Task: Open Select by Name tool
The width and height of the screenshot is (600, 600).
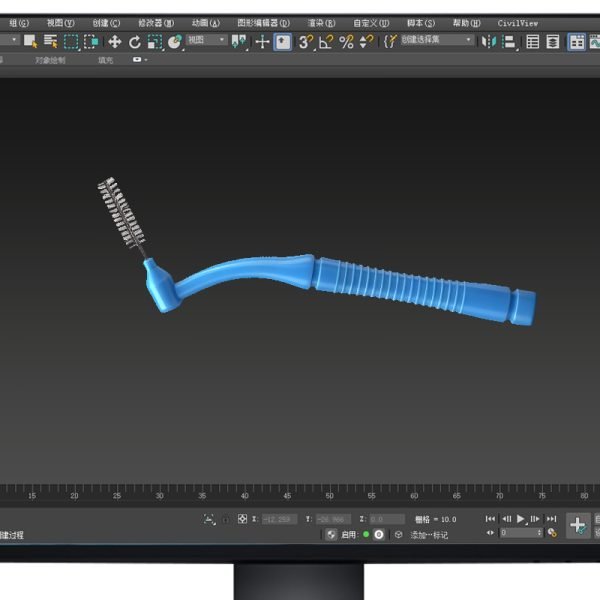Action: coord(51,41)
